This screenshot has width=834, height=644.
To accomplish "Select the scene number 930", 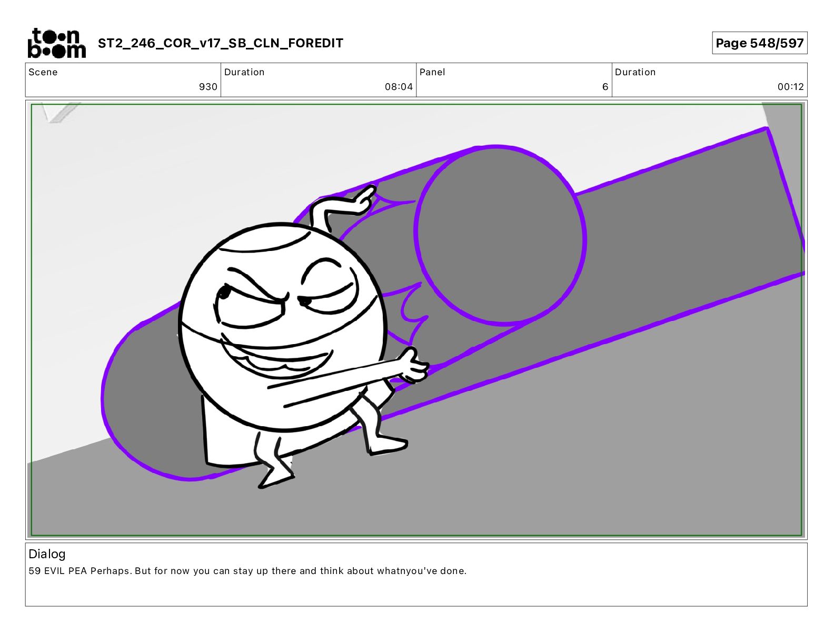I will coord(208,87).
